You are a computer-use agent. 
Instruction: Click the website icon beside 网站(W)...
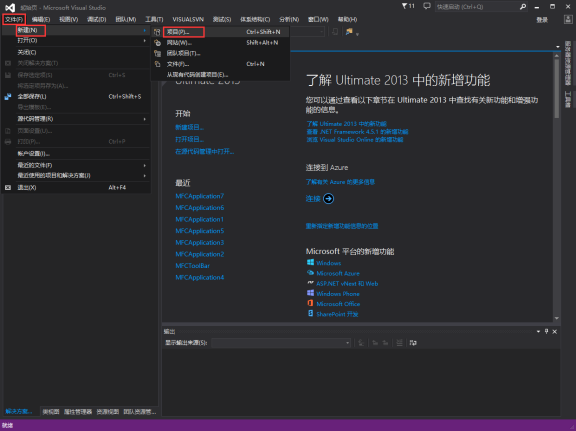157,43
